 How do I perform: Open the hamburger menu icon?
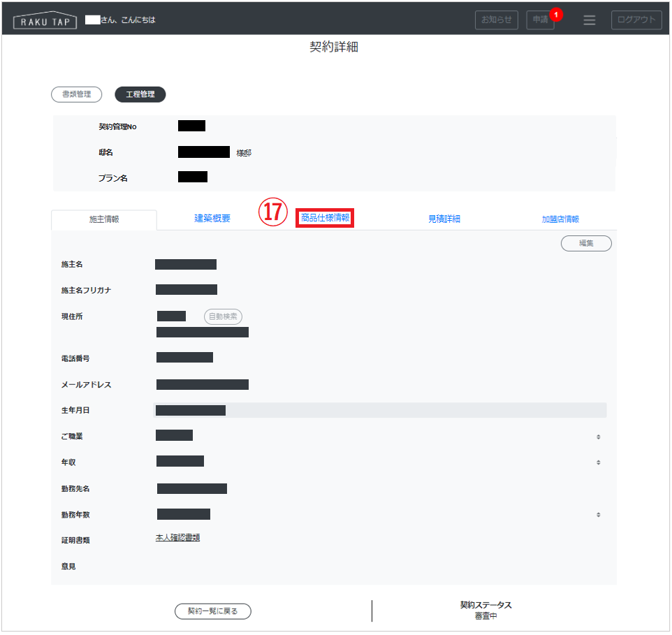589,20
